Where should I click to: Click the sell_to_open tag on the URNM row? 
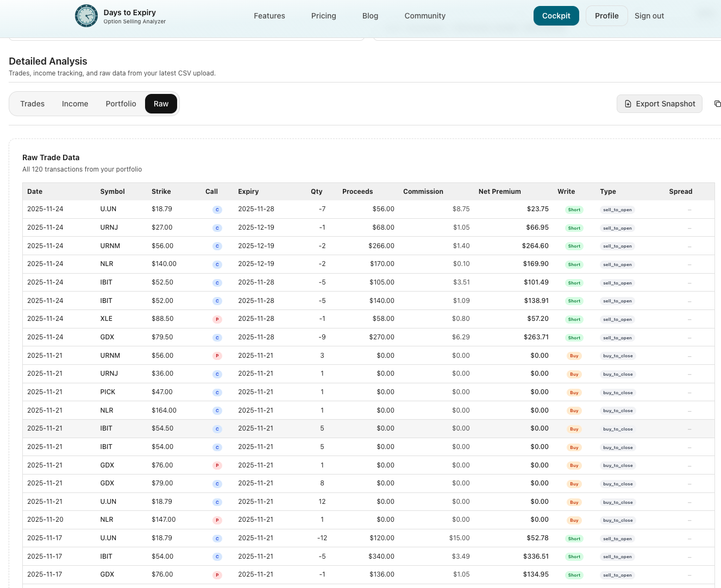coord(617,246)
